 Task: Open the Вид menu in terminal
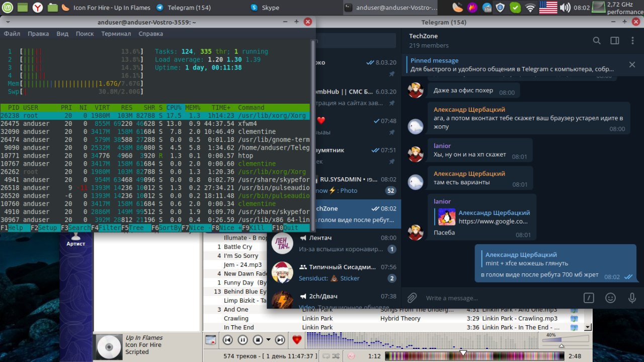tap(62, 34)
